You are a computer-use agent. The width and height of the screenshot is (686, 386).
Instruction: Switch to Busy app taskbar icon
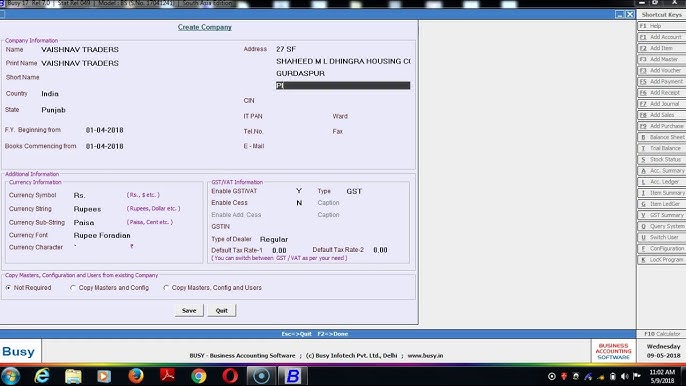click(x=293, y=376)
